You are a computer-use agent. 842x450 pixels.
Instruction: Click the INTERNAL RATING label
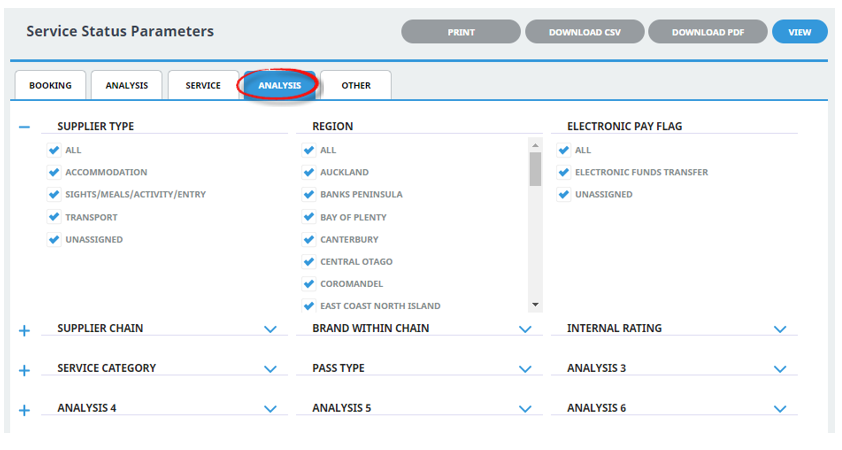coord(614,328)
